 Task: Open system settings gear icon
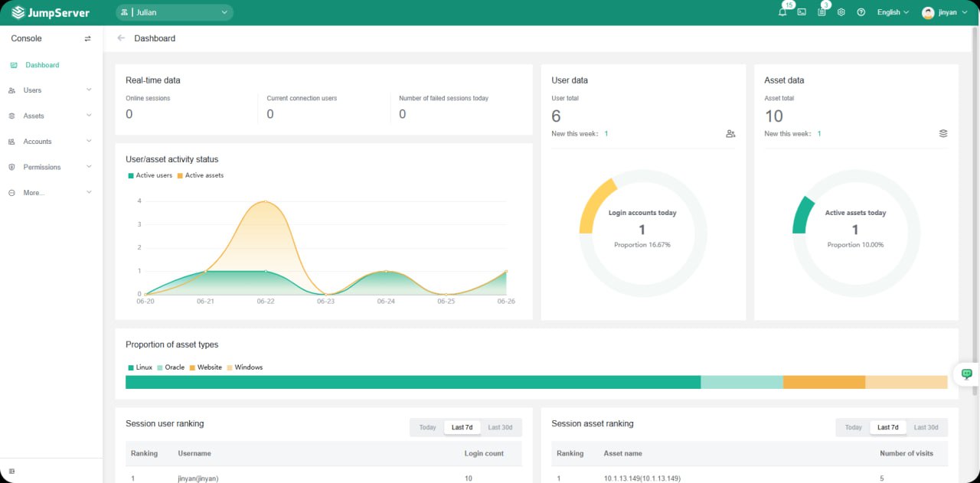coord(841,12)
